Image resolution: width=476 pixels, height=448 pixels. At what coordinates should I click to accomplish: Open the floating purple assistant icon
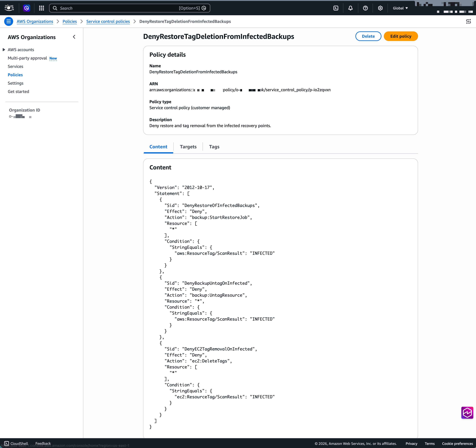coord(467,413)
